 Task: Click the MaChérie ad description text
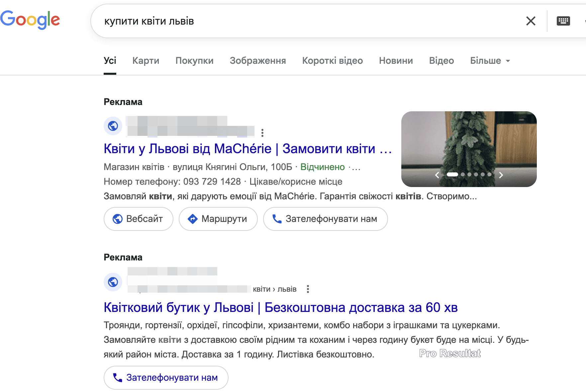coord(290,196)
